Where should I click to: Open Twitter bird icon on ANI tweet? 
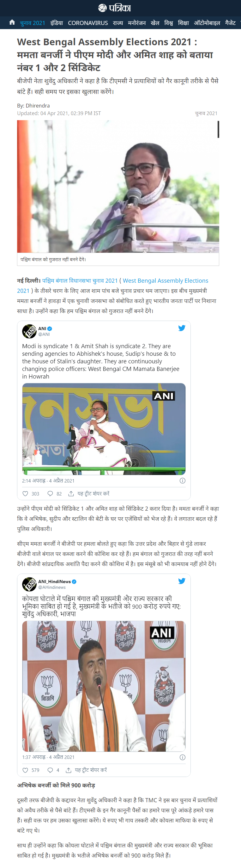[x=182, y=328]
